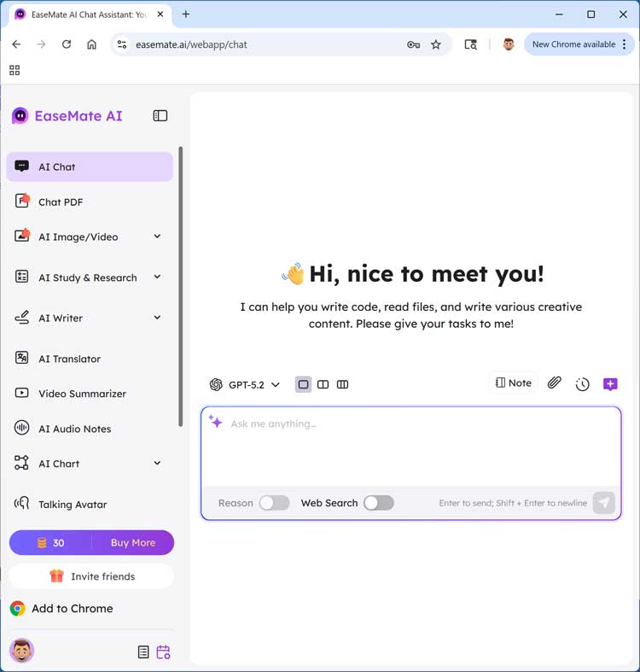
Task: Click the send message arrow button
Action: click(x=604, y=503)
